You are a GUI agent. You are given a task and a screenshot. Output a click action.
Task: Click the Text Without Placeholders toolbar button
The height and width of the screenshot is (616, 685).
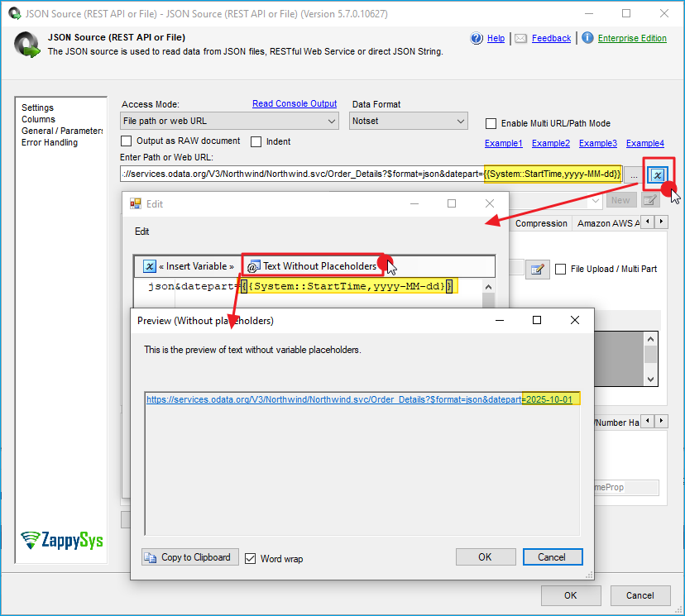point(312,266)
